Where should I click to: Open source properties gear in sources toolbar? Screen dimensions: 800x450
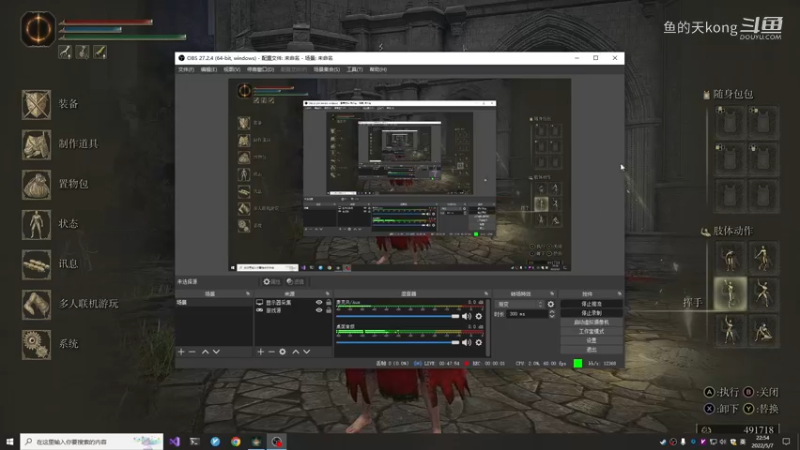[x=283, y=352]
